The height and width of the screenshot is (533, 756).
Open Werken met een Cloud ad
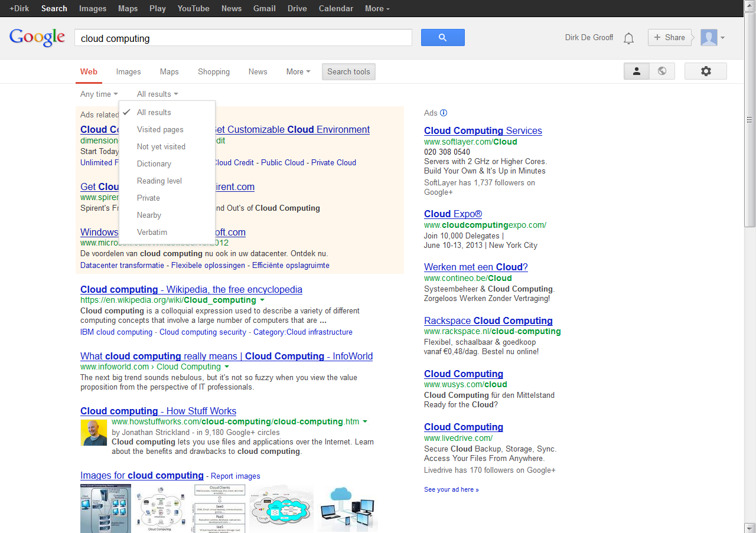[x=476, y=267]
